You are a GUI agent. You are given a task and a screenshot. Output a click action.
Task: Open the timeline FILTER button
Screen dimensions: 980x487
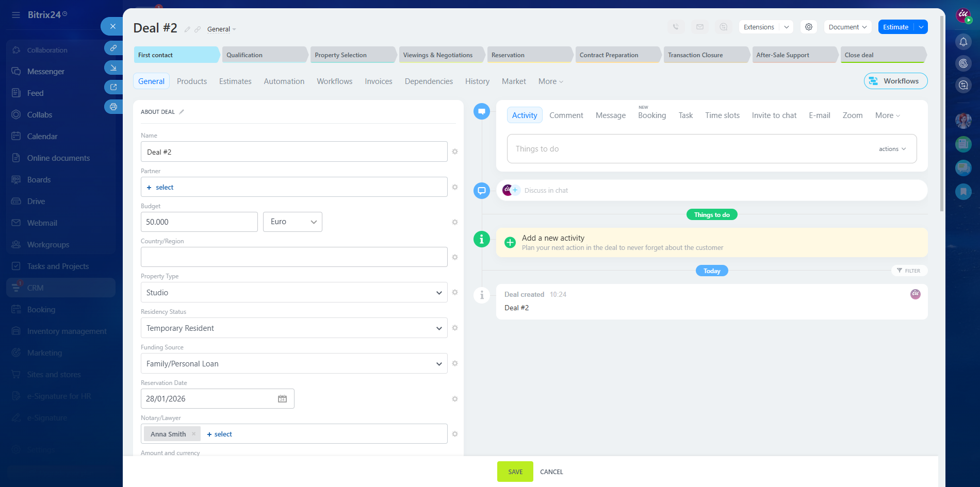(x=909, y=271)
